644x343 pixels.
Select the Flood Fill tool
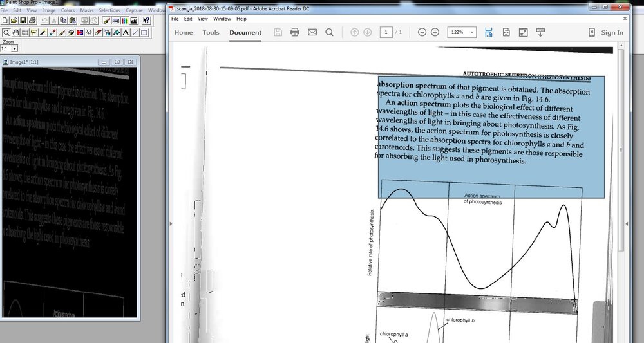[117, 32]
